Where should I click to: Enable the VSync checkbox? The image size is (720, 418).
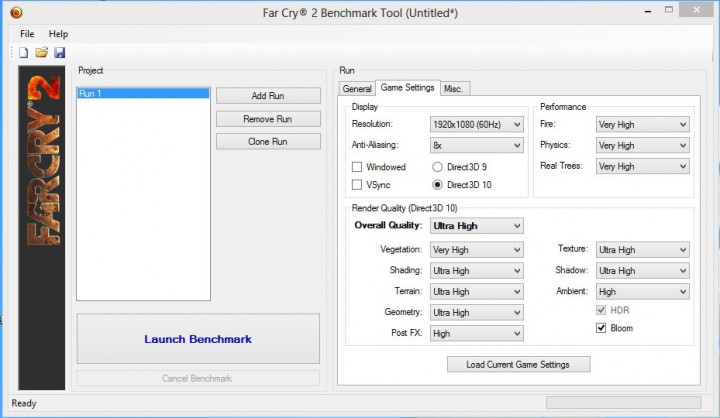(357, 185)
